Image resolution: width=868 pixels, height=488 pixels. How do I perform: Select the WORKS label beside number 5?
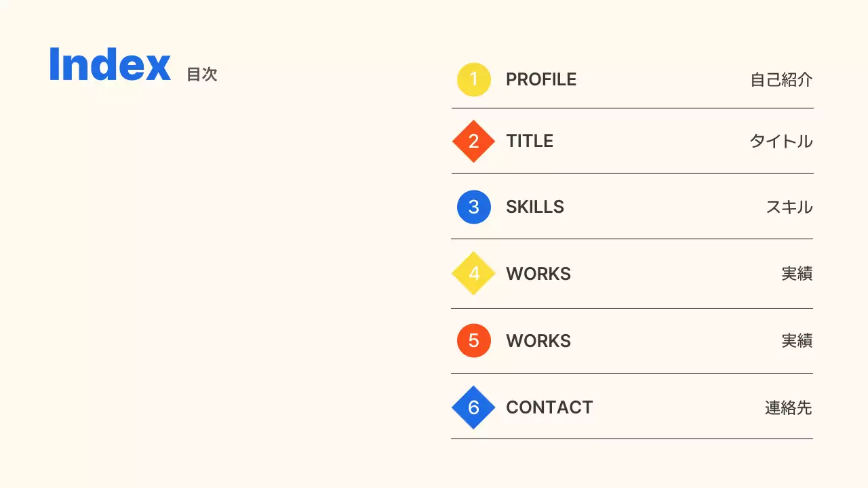(538, 341)
